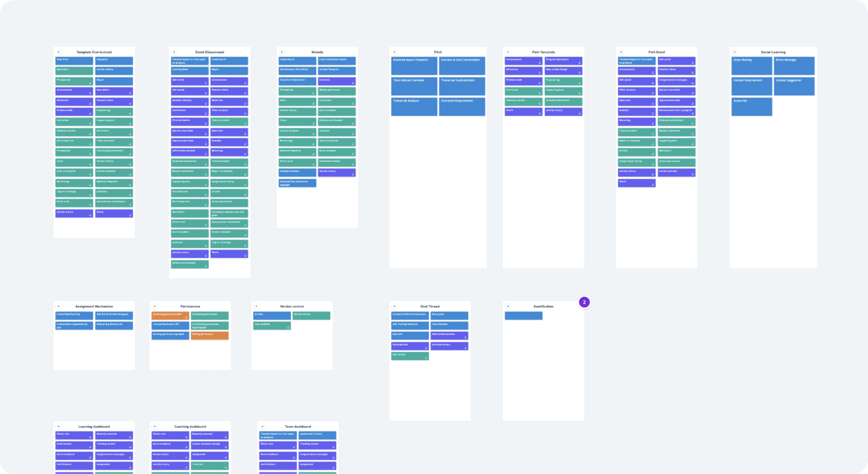This screenshot has width=868, height=474.
Task: Add a card to the Path Template column
Action: coord(508,52)
